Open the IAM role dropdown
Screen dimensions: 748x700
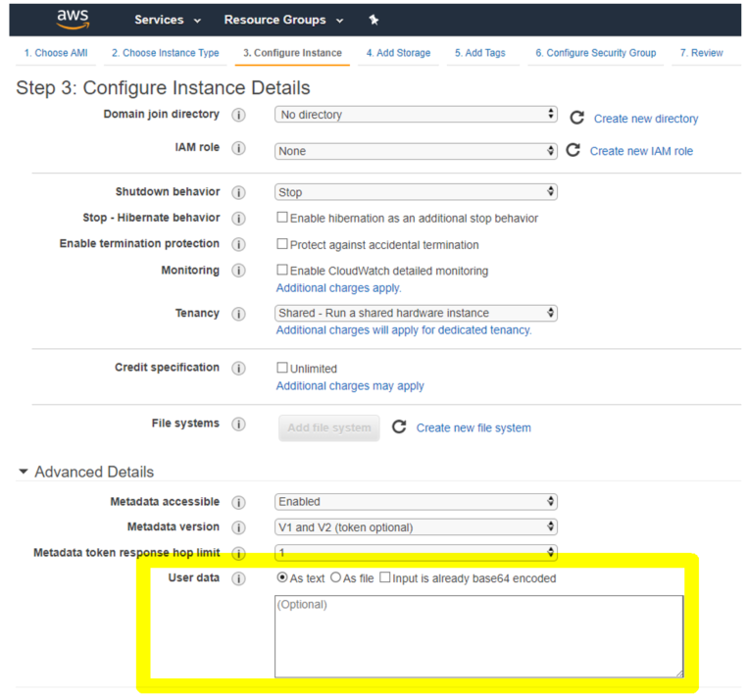click(x=416, y=151)
